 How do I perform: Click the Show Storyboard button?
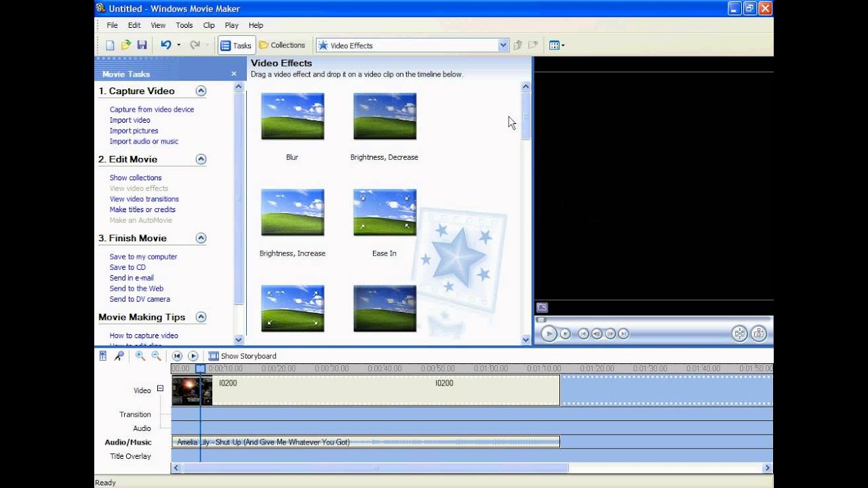pyautogui.click(x=242, y=356)
